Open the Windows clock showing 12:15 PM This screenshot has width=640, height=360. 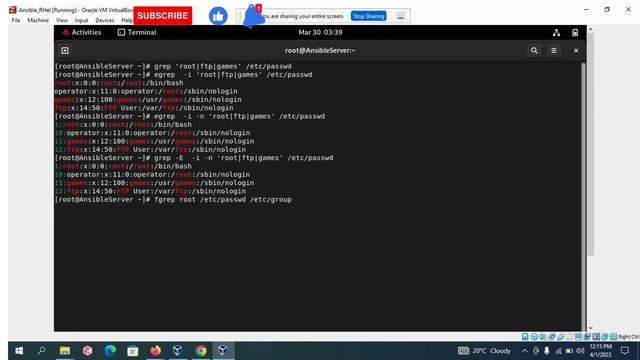tap(600, 351)
